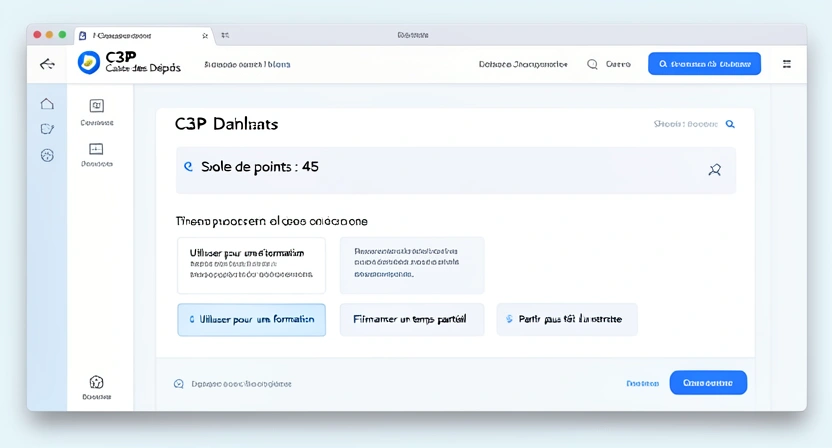Select the second gray description card

(412, 265)
